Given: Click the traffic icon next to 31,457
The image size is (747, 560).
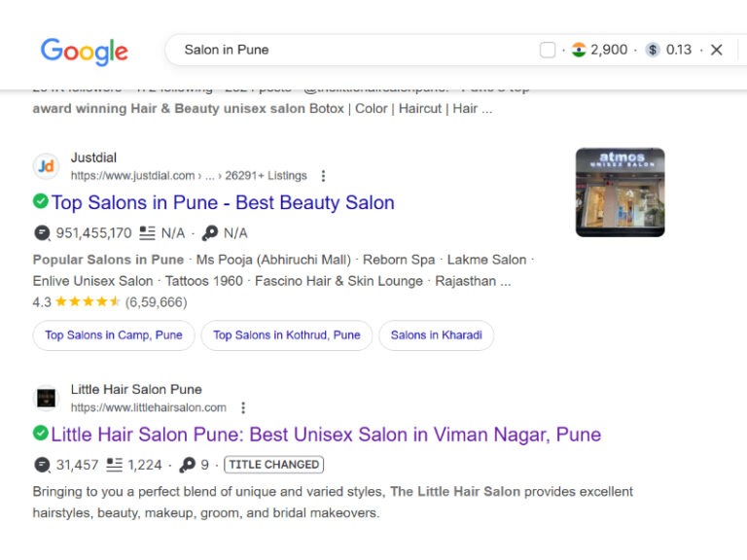Looking at the screenshot, I should click(43, 465).
